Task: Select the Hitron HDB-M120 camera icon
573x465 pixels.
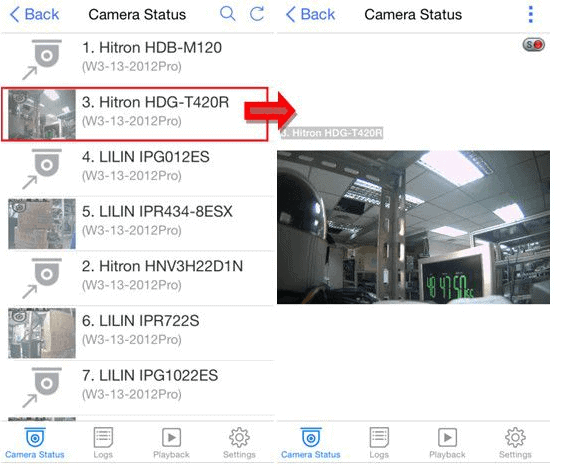Action: coord(42,59)
